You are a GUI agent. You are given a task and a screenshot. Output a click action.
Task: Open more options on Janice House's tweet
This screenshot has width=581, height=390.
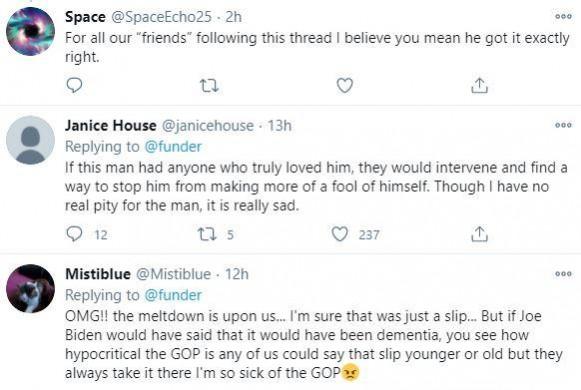(x=563, y=125)
